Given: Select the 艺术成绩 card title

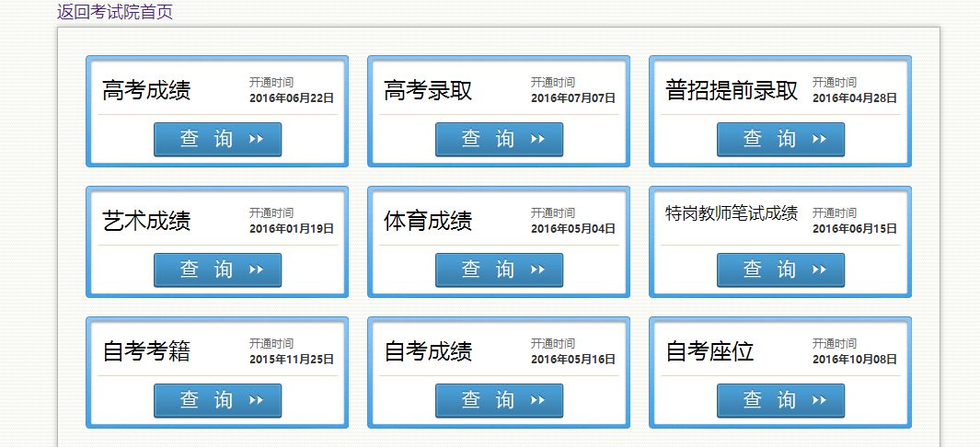Looking at the screenshot, I should point(146,221).
